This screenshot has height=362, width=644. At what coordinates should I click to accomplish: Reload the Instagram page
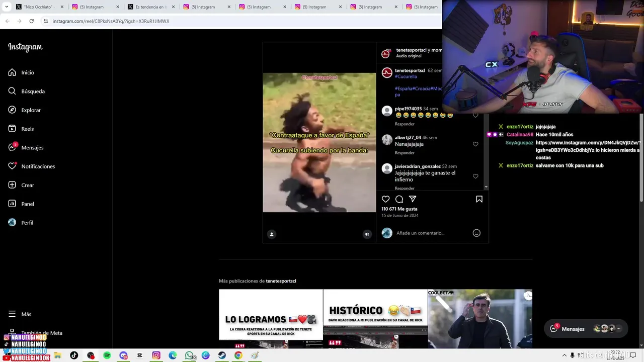tap(31, 21)
